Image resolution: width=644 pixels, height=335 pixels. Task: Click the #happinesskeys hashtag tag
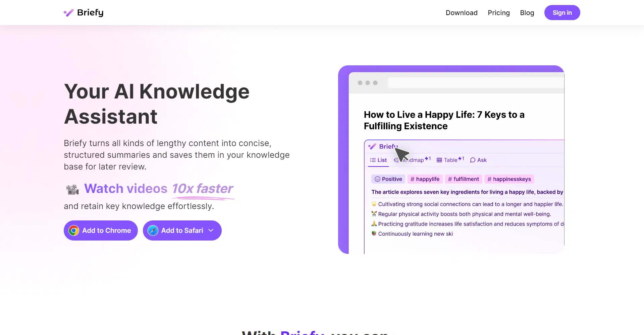[509, 179]
